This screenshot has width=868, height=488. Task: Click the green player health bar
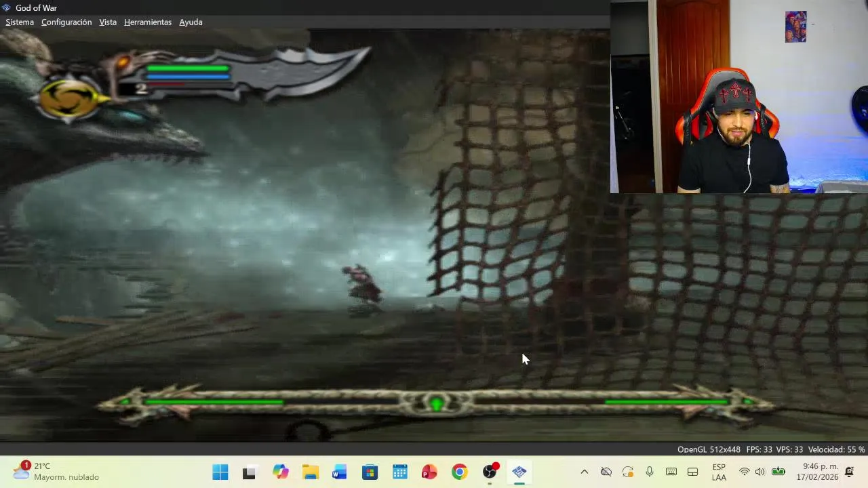coord(188,68)
